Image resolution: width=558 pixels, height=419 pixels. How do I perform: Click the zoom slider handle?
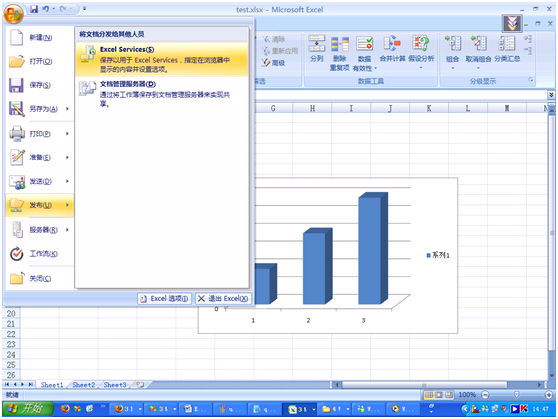516,395
